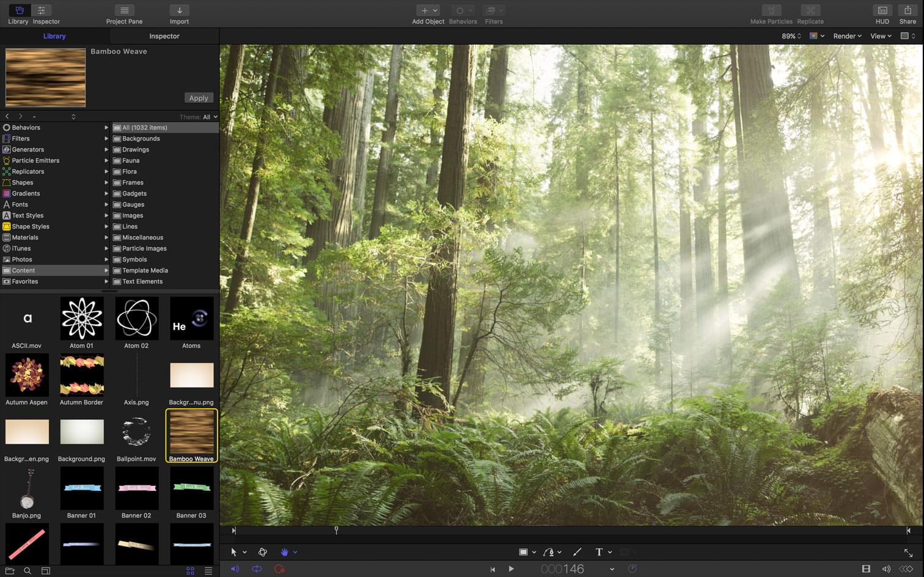Switch to the Library tab
The image size is (924, 577).
pos(54,36)
